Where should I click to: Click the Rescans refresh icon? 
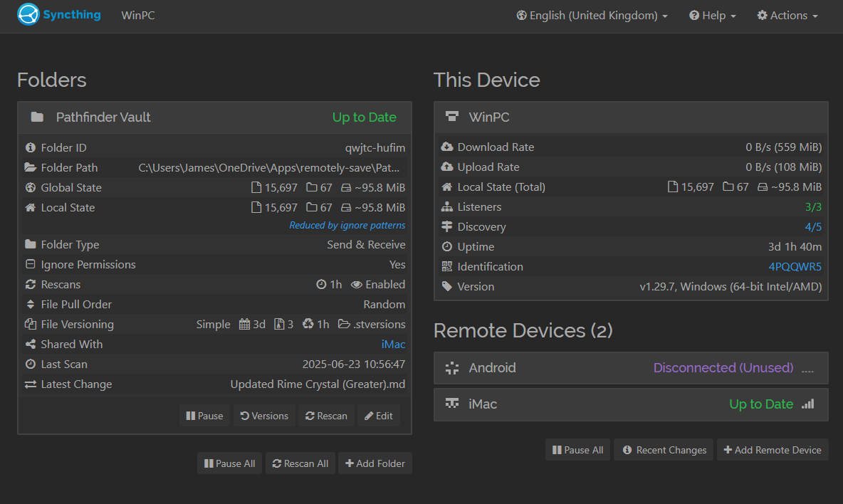(31, 284)
